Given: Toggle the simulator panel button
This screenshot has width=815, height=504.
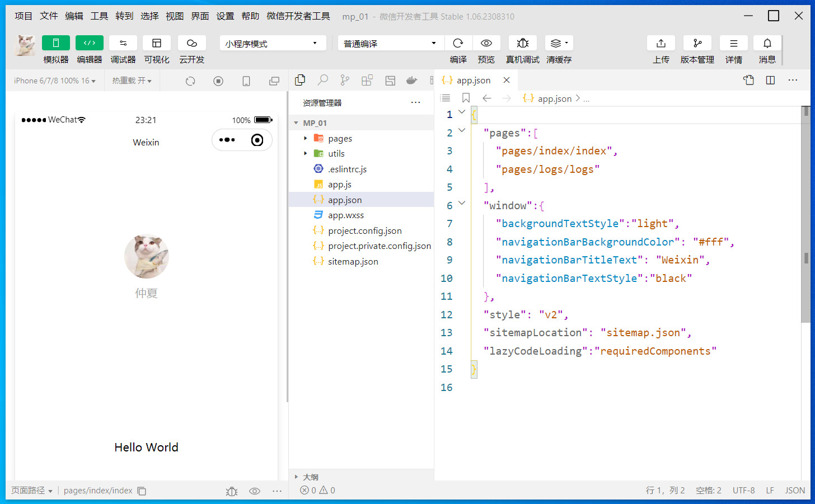Looking at the screenshot, I should (x=56, y=43).
